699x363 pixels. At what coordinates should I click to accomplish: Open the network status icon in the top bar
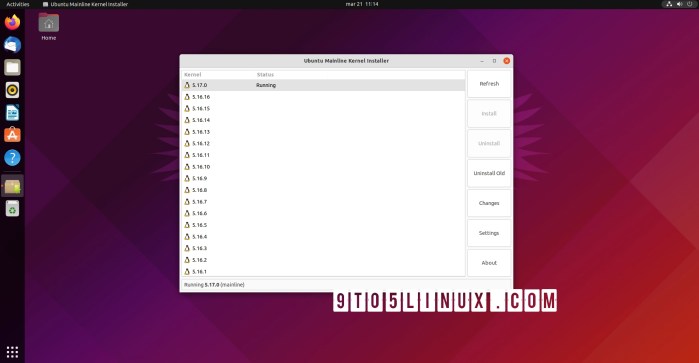tap(669, 4)
